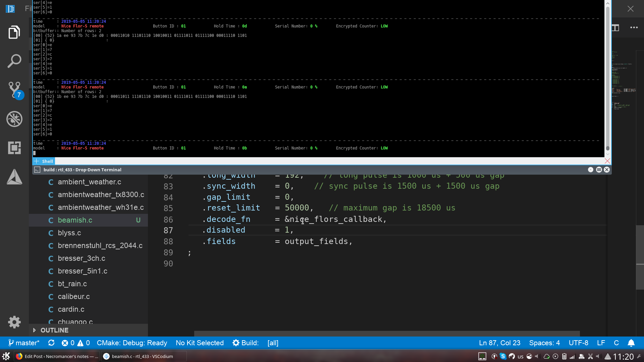
Task: Open Source Control view with 7 changes
Action: (x=15, y=90)
